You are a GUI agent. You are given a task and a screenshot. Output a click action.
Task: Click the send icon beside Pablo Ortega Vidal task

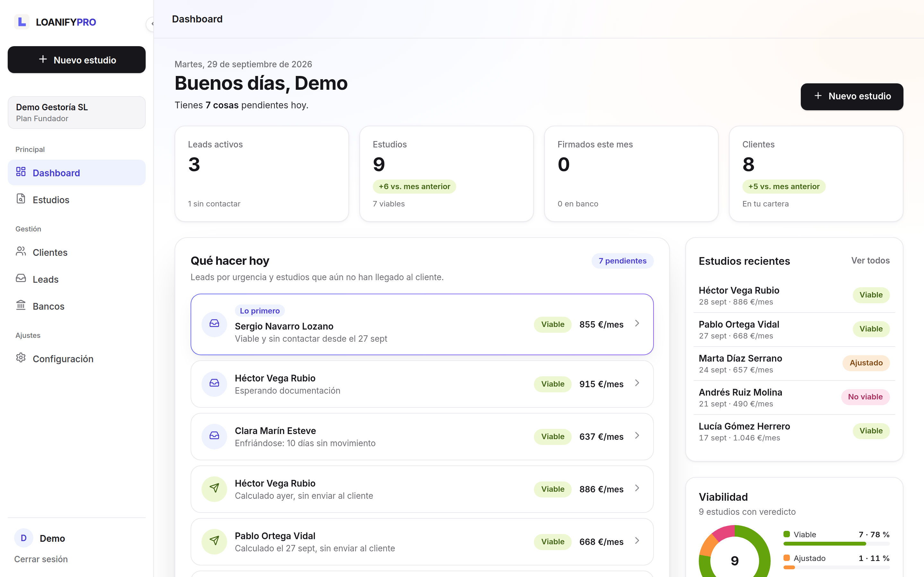pyautogui.click(x=214, y=541)
